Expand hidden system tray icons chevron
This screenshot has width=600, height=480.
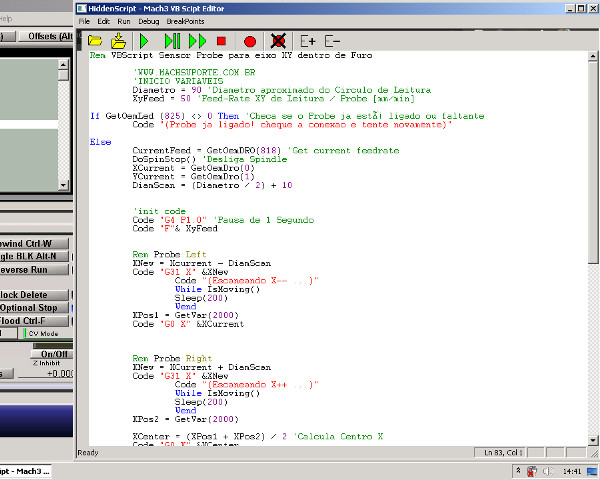518,470
